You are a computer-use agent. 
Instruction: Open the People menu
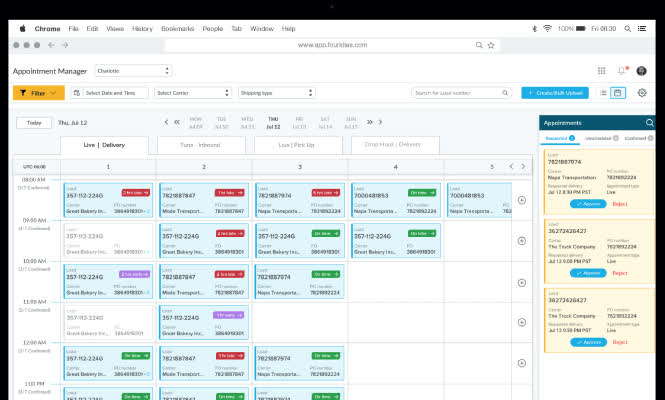pos(212,29)
